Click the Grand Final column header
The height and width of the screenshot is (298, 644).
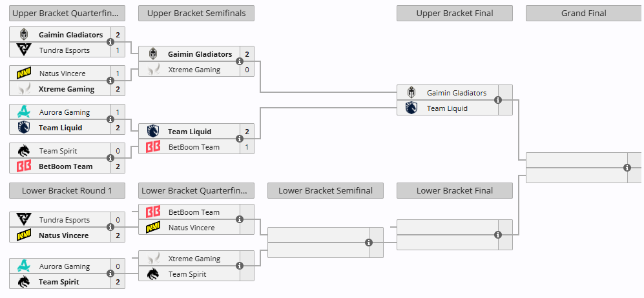(583, 13)
